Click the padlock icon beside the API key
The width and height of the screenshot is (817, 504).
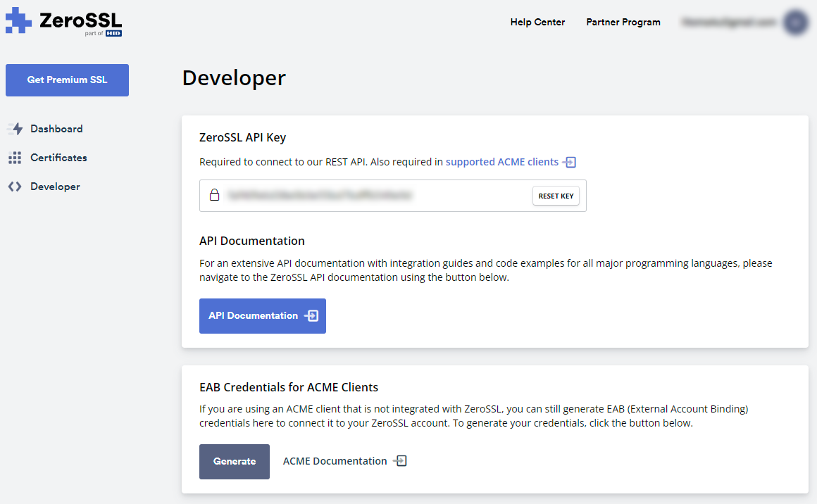pos(215,195)
